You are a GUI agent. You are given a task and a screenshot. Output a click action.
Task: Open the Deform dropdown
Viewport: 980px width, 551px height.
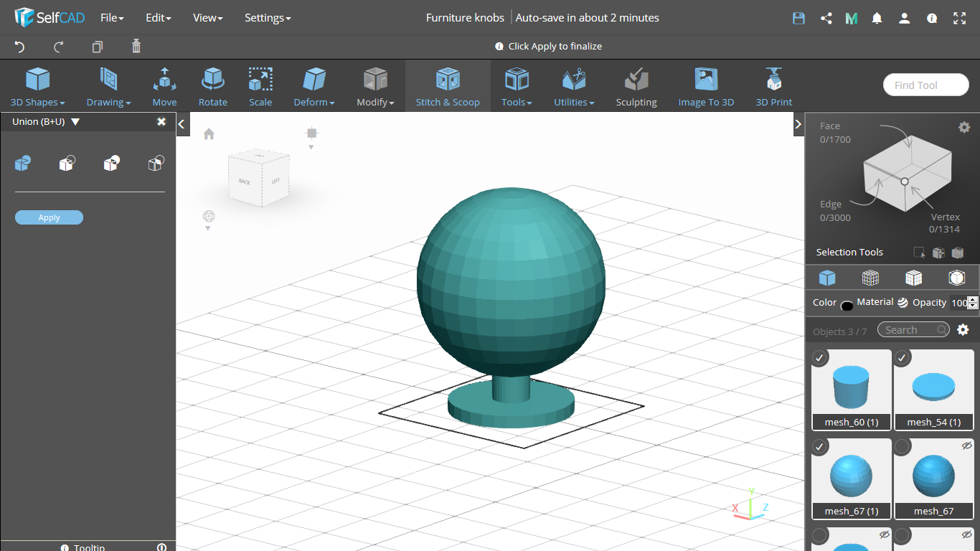(x=314, y=87)
